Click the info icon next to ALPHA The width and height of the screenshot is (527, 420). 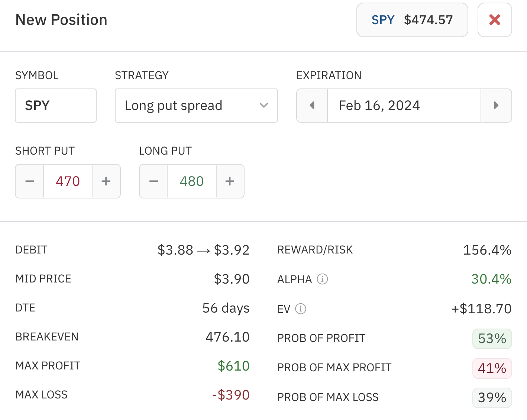coord(323,279)
